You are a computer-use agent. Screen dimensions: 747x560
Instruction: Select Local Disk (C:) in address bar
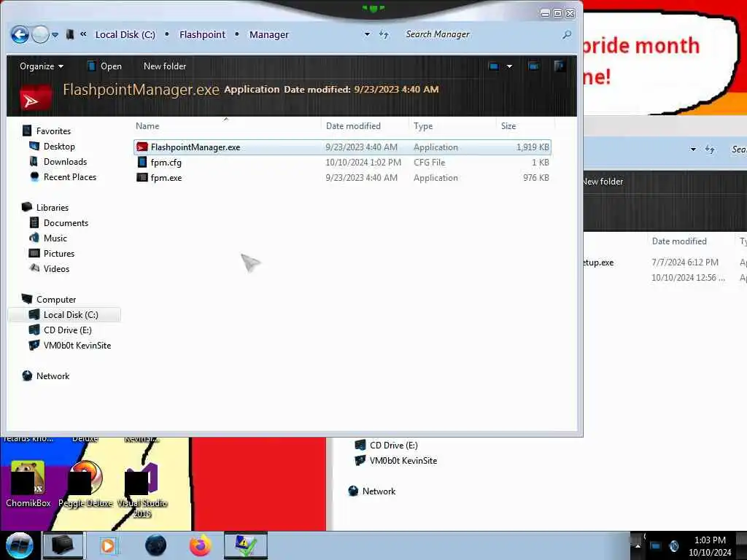coord(125,35)
